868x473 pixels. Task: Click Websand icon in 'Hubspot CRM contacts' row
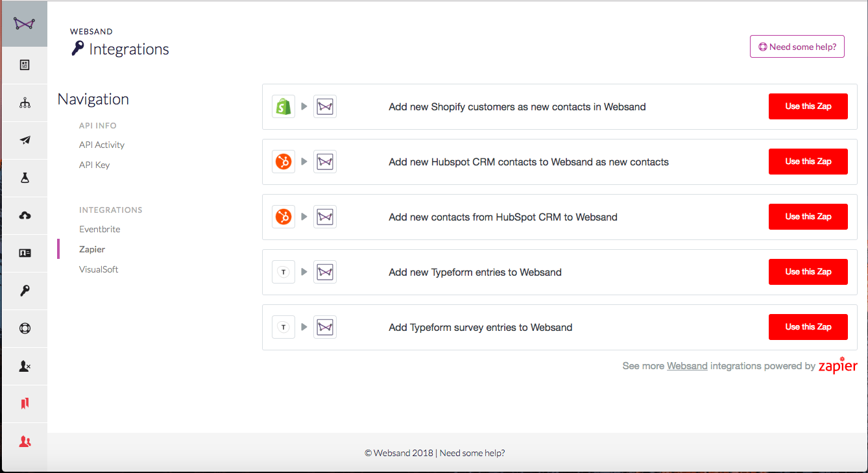325,162
